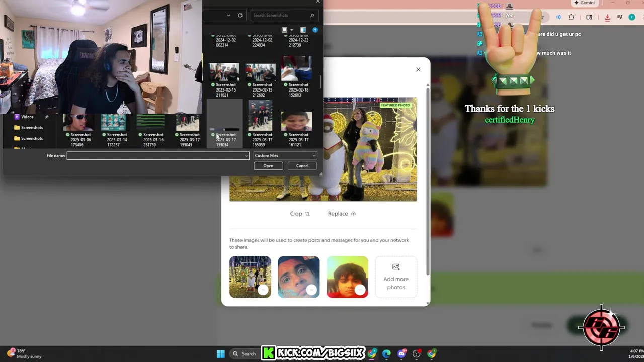This screenshot has width=644, height=362.
Task: Select Screenshot 2024-12-23 212739 file
Action: [298, 40]
